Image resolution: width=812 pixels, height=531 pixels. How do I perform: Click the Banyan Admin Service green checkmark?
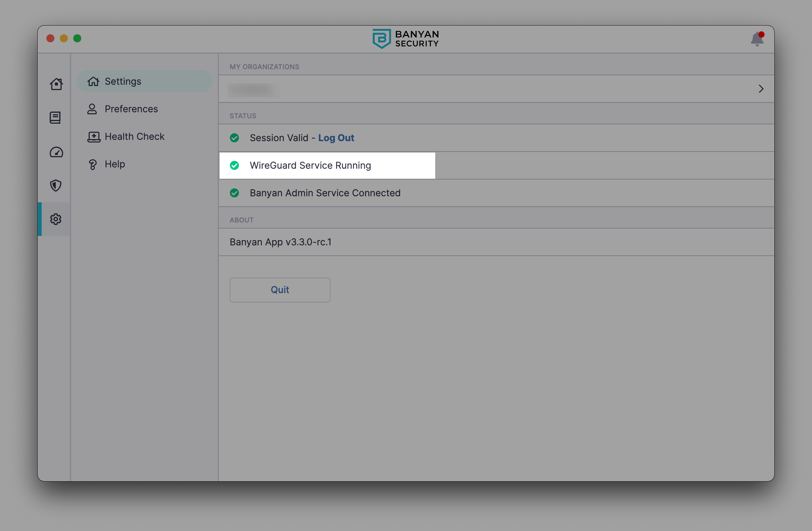(x=234, y=193)
